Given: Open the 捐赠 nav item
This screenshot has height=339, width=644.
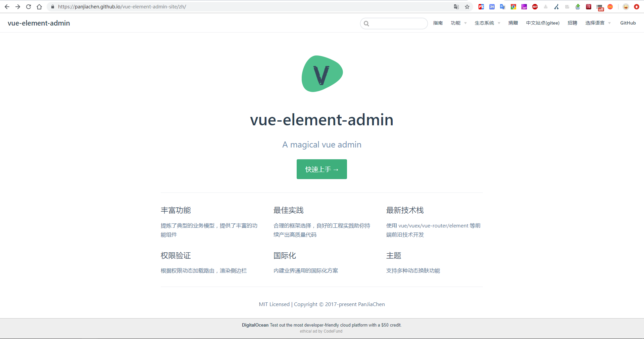Looking at the screenshot, I should point(513,23).
